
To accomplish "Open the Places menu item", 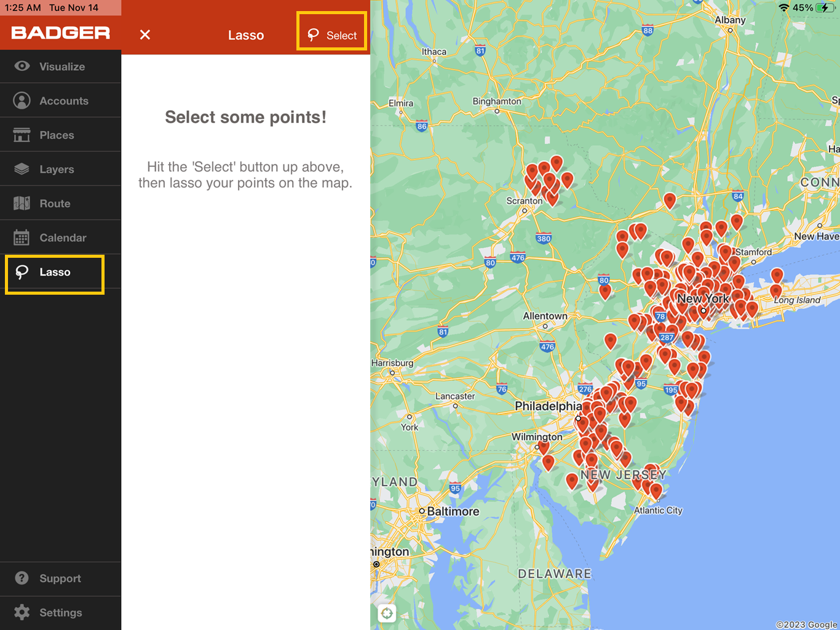I will (x=60, y=135).
